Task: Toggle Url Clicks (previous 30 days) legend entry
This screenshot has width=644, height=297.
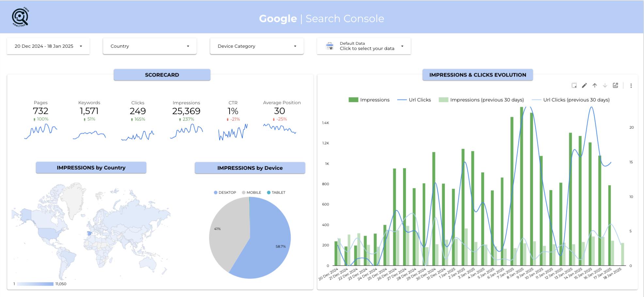Action: click(571, 100)
